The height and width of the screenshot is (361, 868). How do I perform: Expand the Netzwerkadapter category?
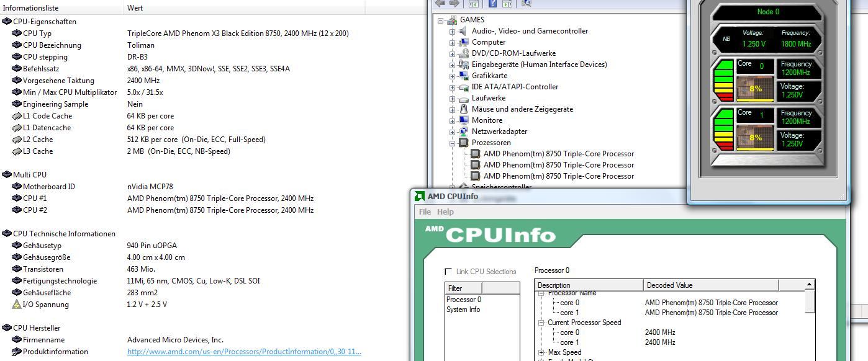452,132
